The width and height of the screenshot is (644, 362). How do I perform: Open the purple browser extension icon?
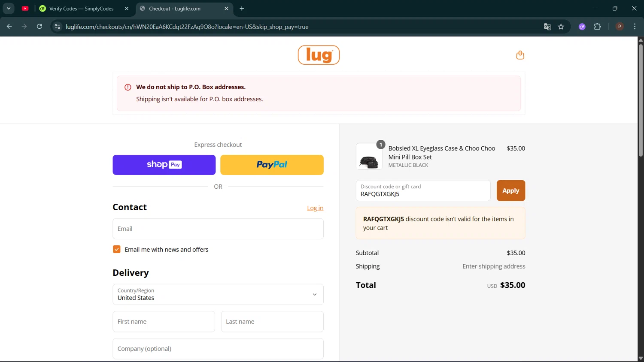click(x=582, y=27)
